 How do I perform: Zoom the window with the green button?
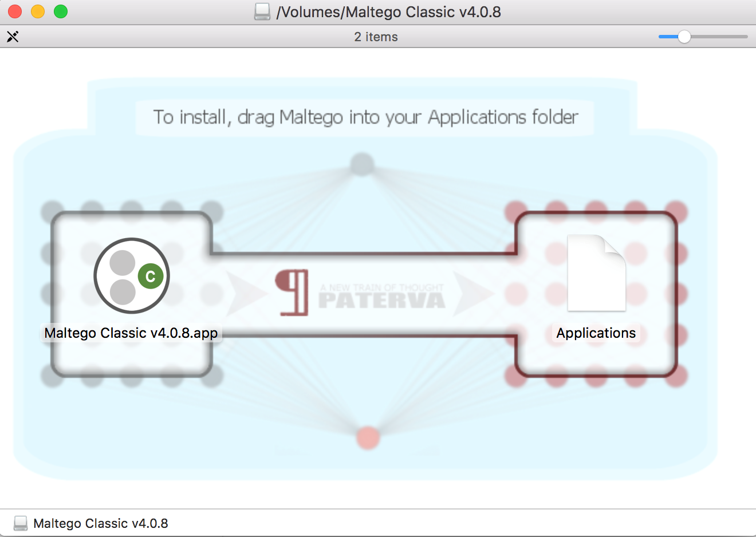coord(61,11)
